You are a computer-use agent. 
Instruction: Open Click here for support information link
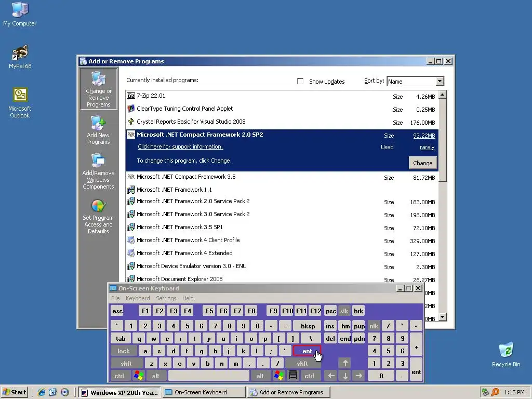coord(180,147)
